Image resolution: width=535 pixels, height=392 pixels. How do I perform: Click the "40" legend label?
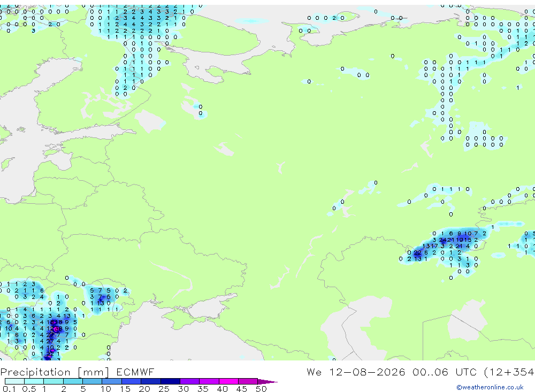pyautogui.click(x=222, y=389)
